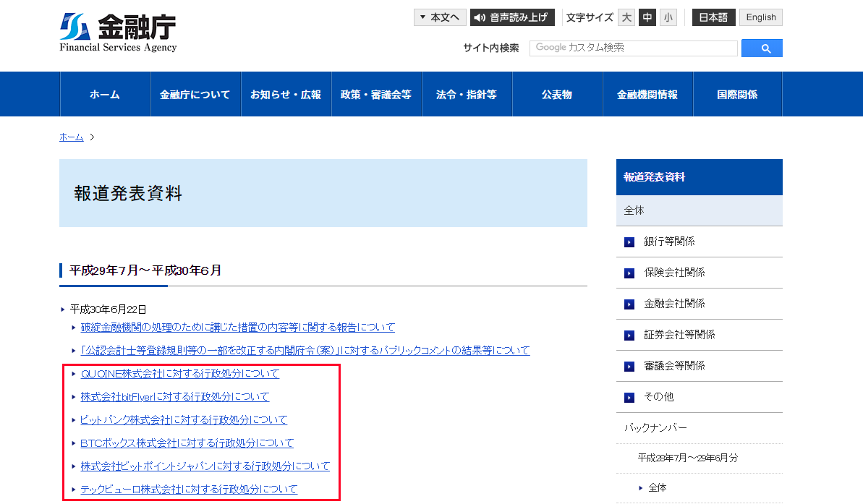Click the arrow icon beside 証券会社等関係
The height and width of the screenshot is (504, 863).
pos(629,335)
